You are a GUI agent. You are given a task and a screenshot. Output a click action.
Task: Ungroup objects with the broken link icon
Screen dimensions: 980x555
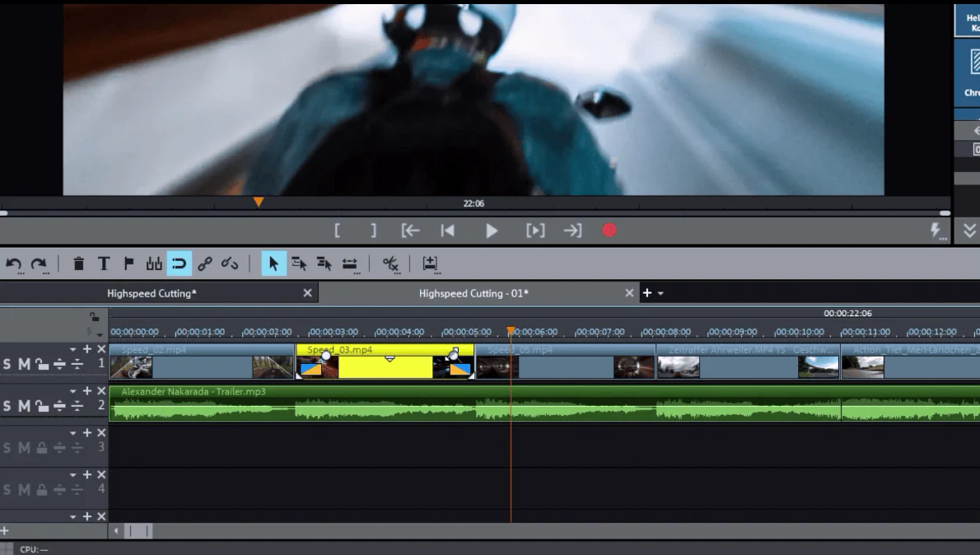click(x=230, y=264)
